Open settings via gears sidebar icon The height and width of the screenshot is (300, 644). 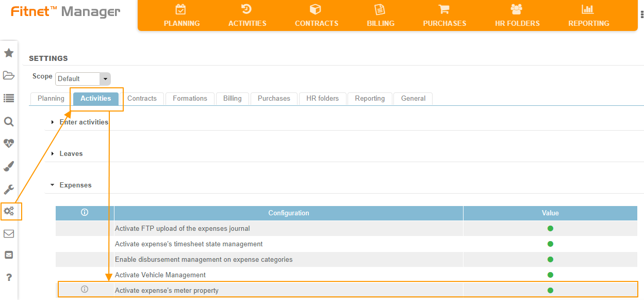pyautogui.click(x=9, y=211)
